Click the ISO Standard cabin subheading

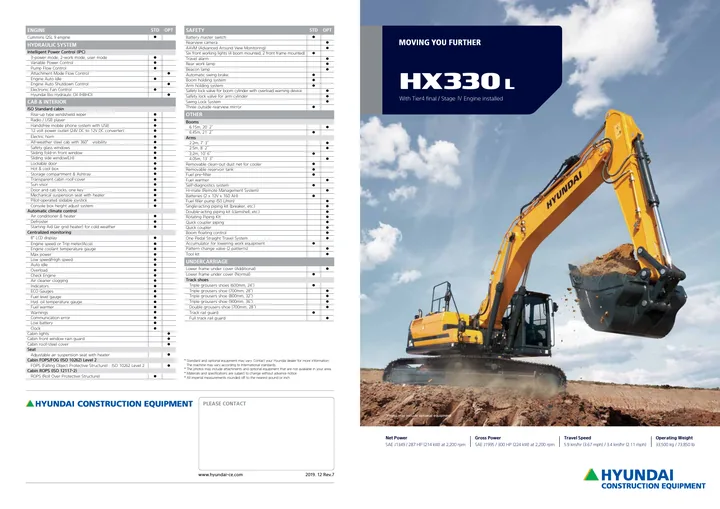coord(101,109)
